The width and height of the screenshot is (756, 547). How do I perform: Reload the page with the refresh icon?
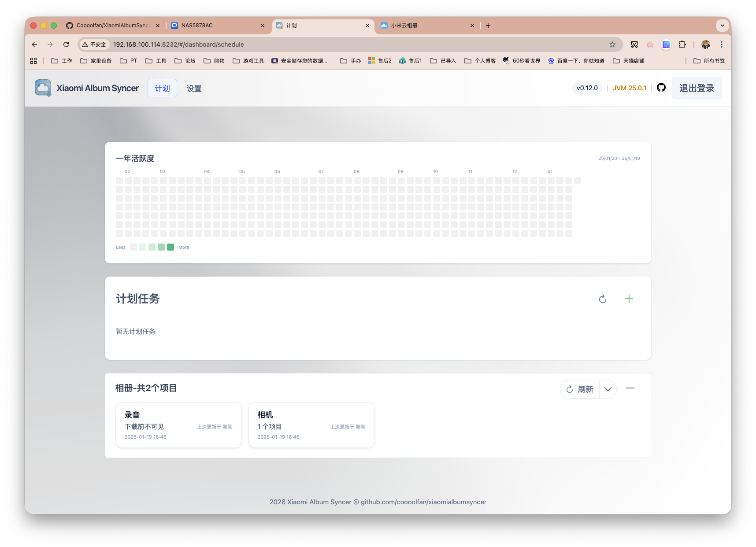(66, 44)
